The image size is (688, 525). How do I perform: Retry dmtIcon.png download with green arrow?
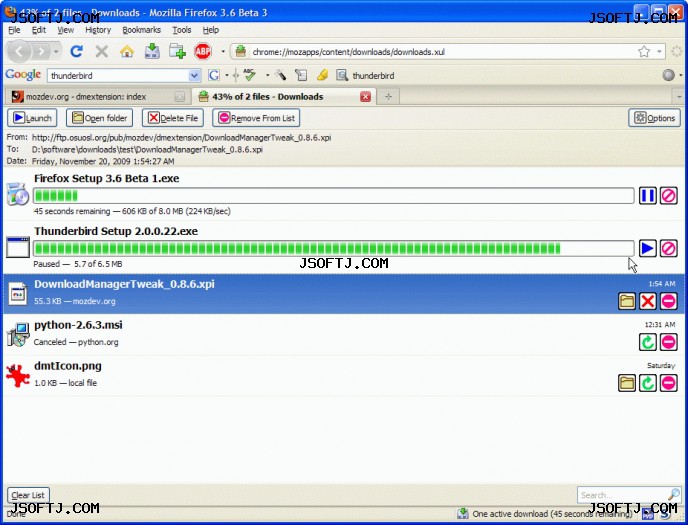[x=648, y=383]
